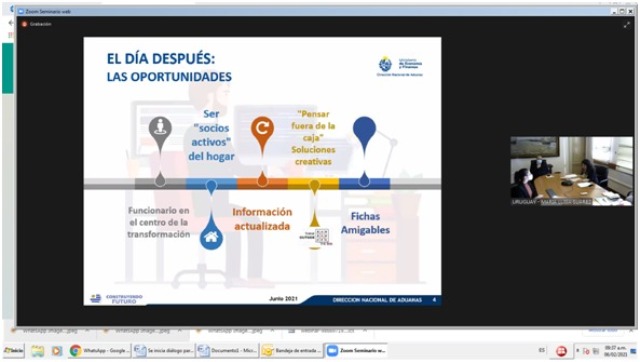Switch to WhatsApp - Google Chrome taskbar window
640x362 pixels.
[x=100, y=351]
